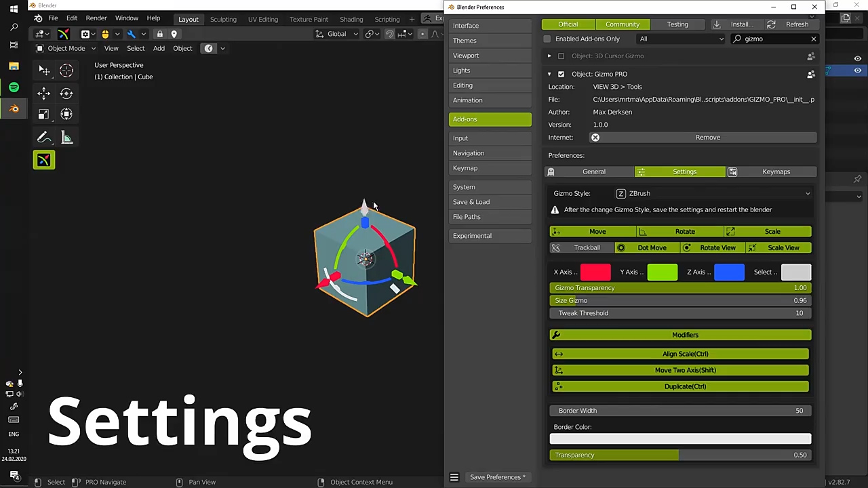The width and height of the screenshot is (868, 488).
Task: Open the Gizmo Style ZBrush dropdown
Action: pos(713,194)
